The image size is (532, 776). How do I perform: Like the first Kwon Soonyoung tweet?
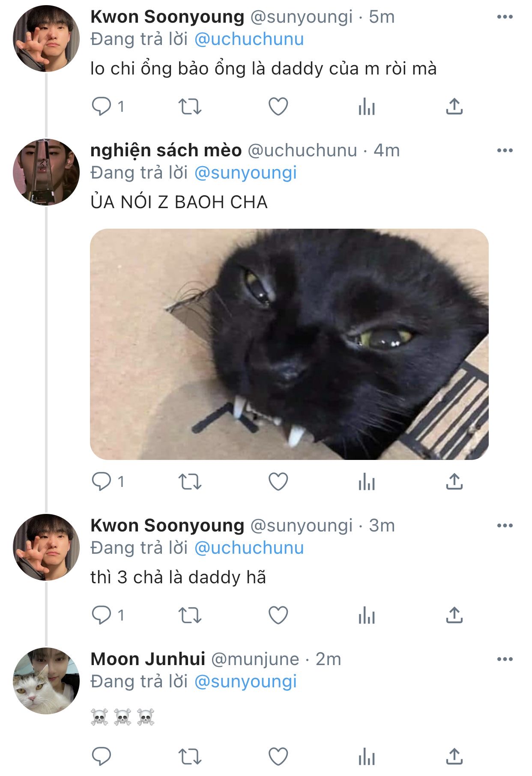278,107
